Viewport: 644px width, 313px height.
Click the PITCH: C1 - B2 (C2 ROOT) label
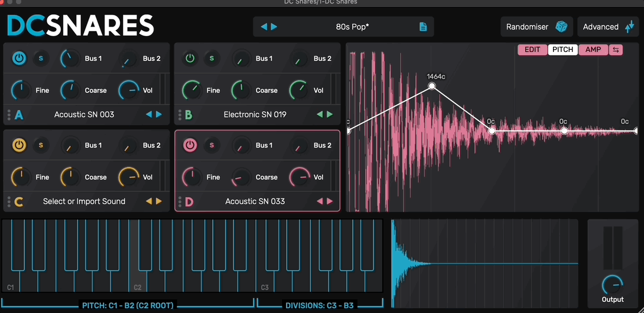click(x=128, y=305)
